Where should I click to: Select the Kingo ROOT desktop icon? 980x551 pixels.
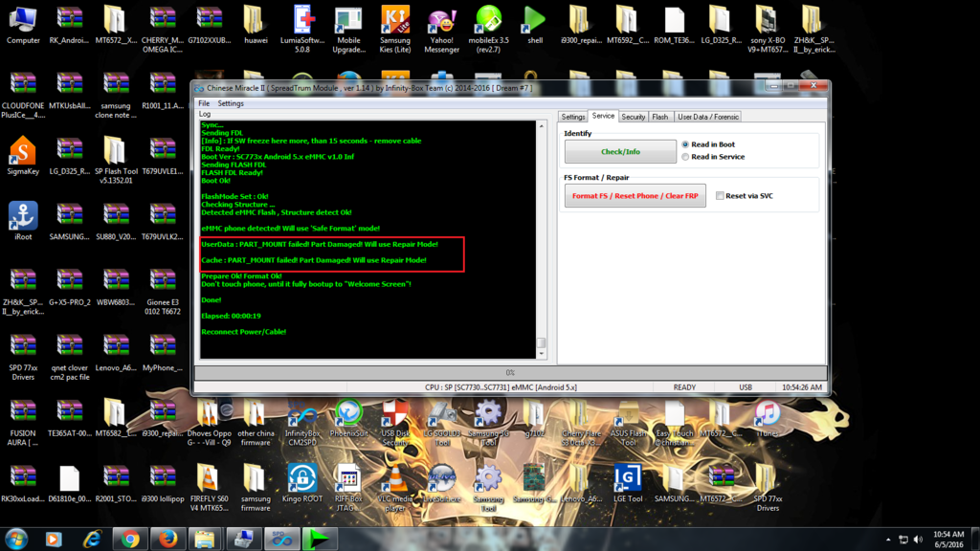coord(302,483)
